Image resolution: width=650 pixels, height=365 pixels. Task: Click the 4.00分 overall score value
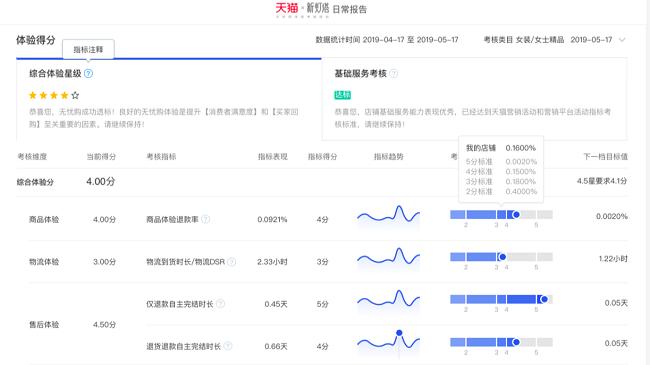click(x=100, y=182)
